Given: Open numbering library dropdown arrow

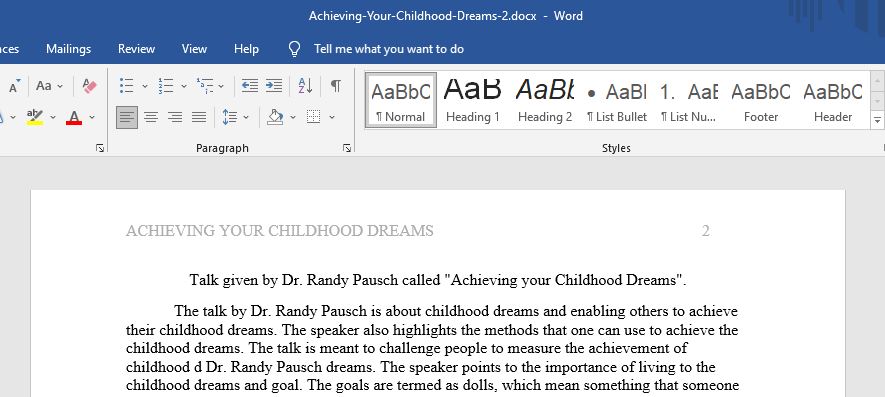Looking at the screenshot, I should pyautogui.click(x=183, y=86).
